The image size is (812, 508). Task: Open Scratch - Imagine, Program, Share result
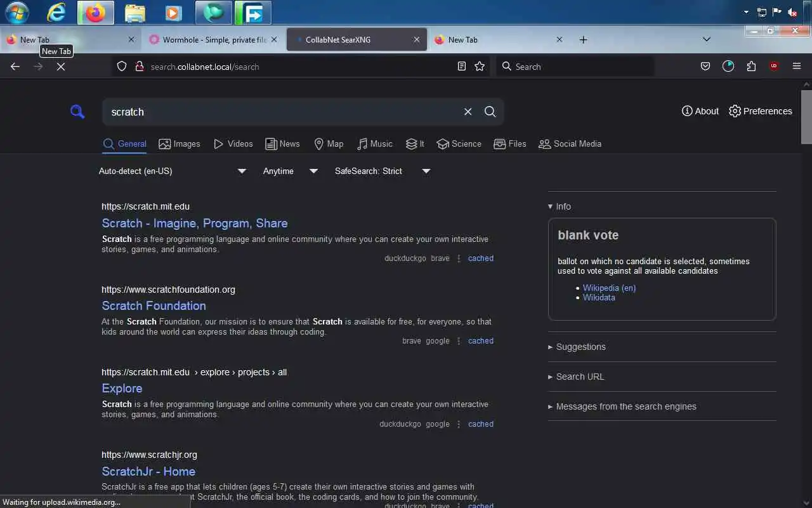point(195,223)
